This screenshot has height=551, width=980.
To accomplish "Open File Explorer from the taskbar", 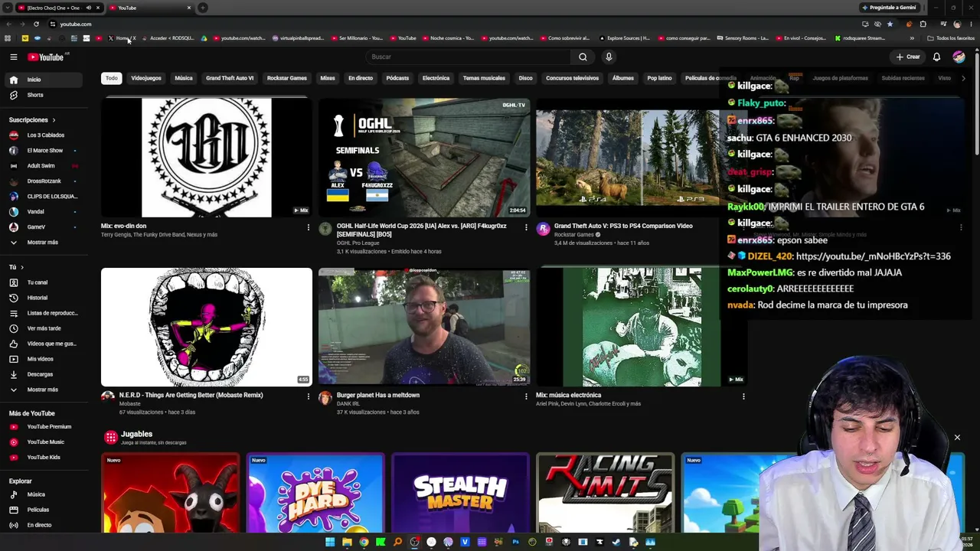I will [x=347, y=542].
